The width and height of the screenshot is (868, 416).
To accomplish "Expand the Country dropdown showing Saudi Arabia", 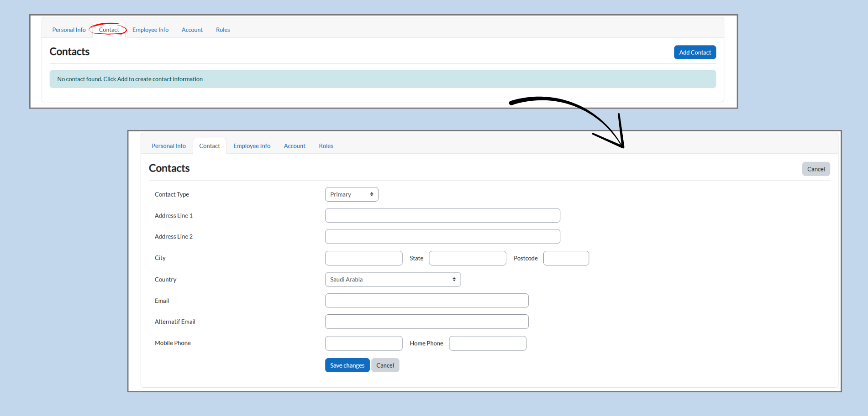I will 392,280.
